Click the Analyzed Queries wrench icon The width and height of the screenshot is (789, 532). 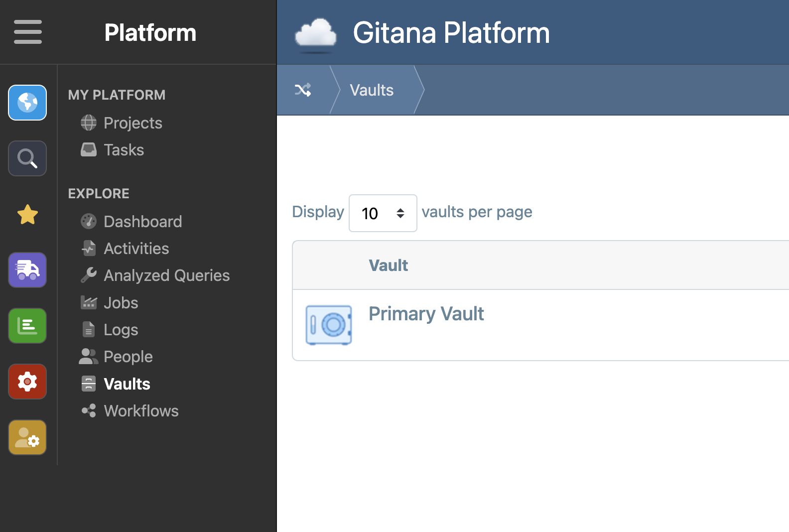point(89,275)
